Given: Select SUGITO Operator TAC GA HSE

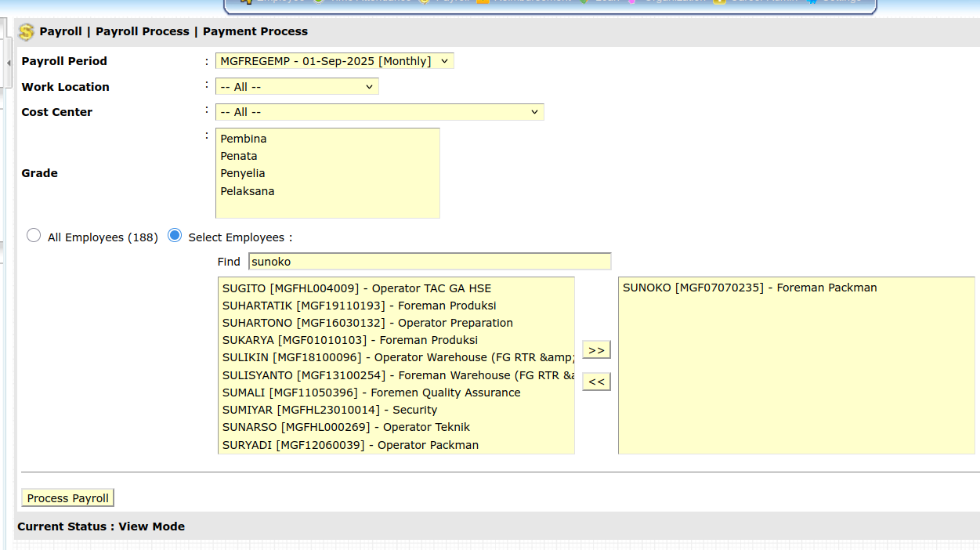Looking at the screenshot, I should [356, 288].
